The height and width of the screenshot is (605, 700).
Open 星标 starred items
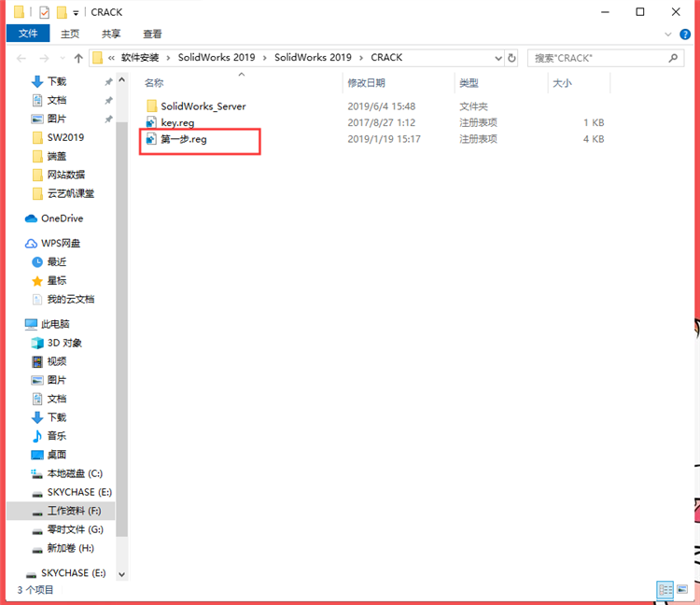[x=57, y=281]
